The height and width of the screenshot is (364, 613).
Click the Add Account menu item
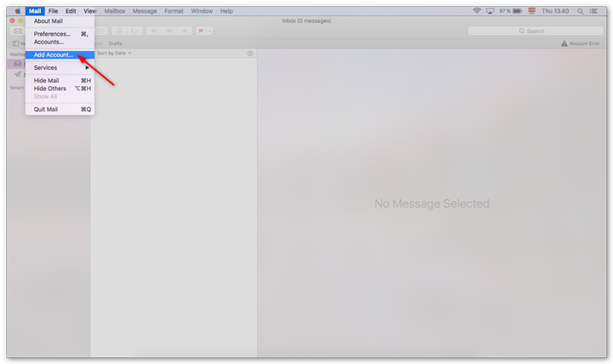[53, 54]
